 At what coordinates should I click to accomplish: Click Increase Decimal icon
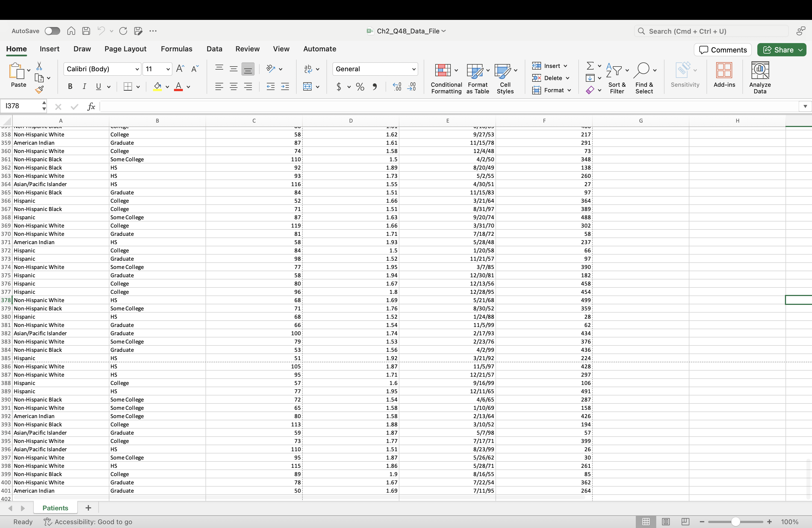397,87
